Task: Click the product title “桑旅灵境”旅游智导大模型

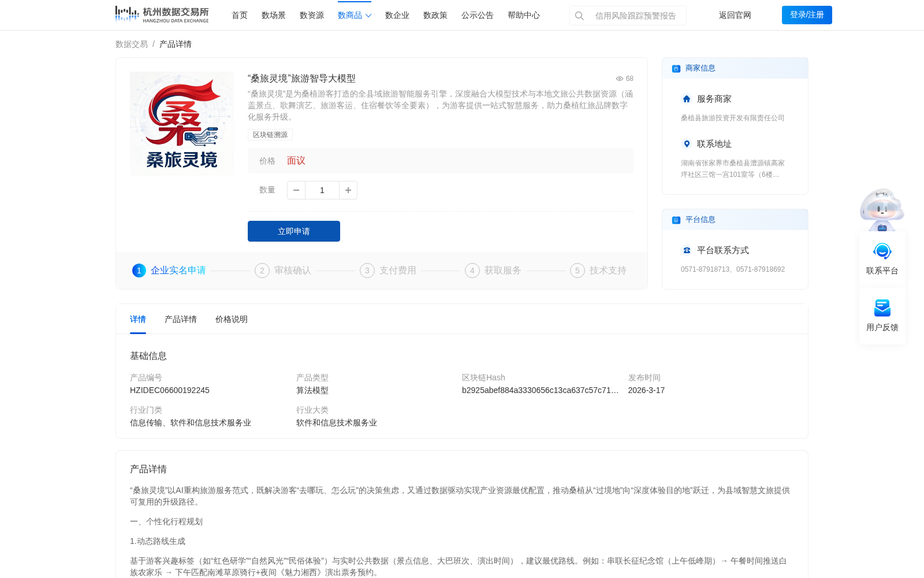Action: (301, 79)
